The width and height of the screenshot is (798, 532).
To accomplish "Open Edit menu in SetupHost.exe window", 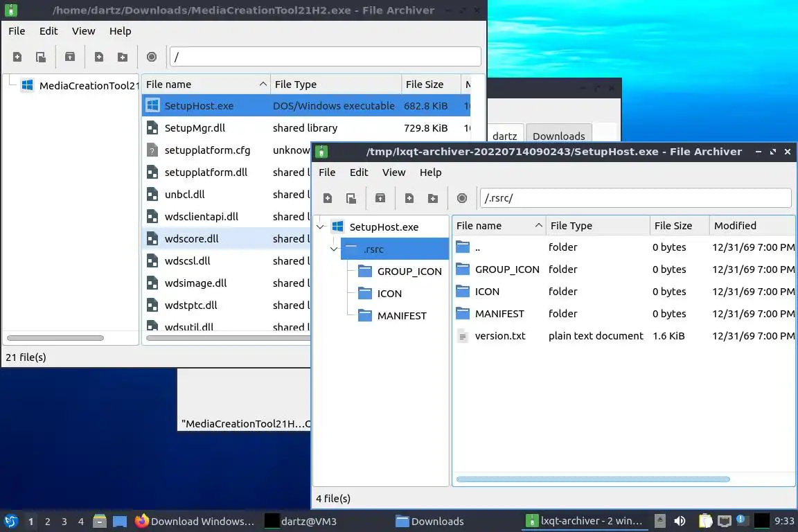I will click(359, 172).
